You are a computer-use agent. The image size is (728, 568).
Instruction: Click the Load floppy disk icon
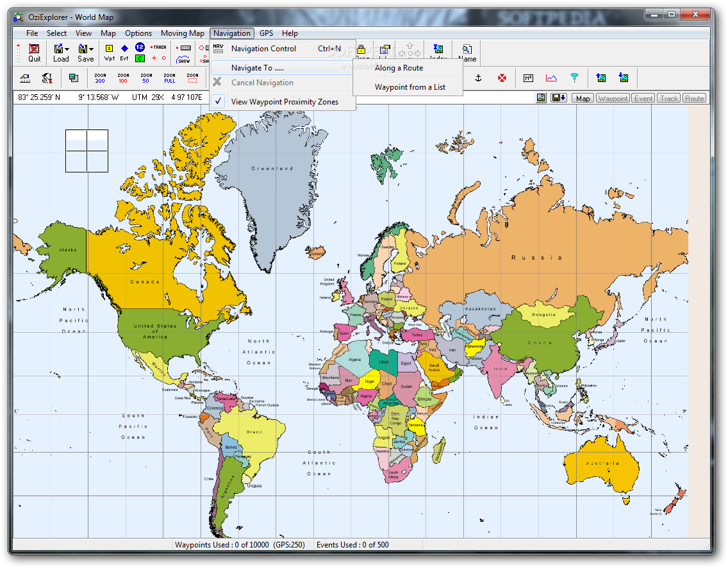coord(58,48)
